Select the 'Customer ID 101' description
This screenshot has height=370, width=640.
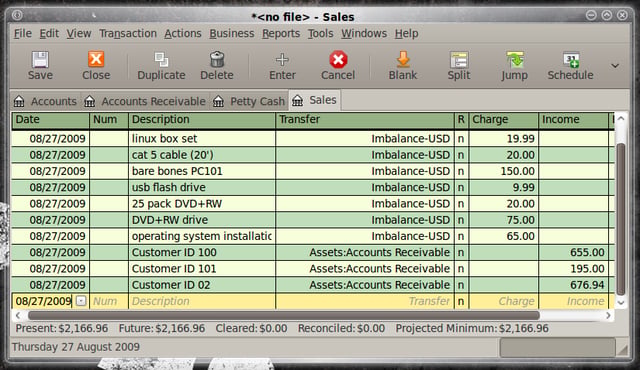pos(202,269)
